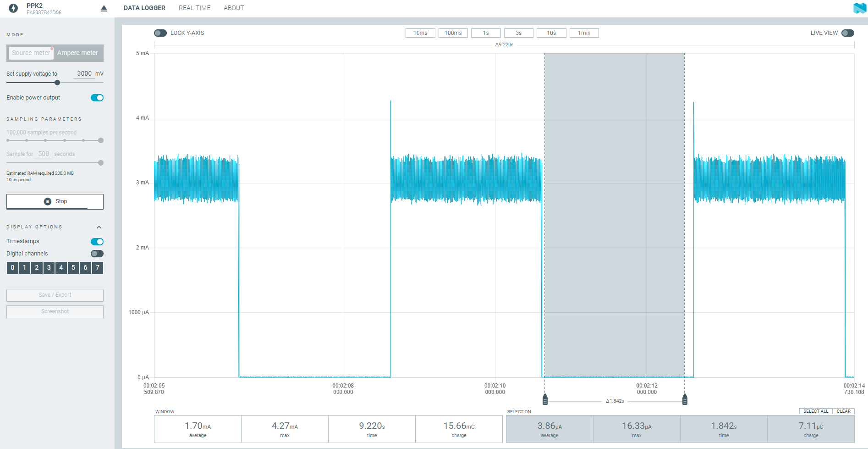The width and height of the screenshot is (868, 449).
Task: Click the left selection handle marker
Action: tap(545, 399)
